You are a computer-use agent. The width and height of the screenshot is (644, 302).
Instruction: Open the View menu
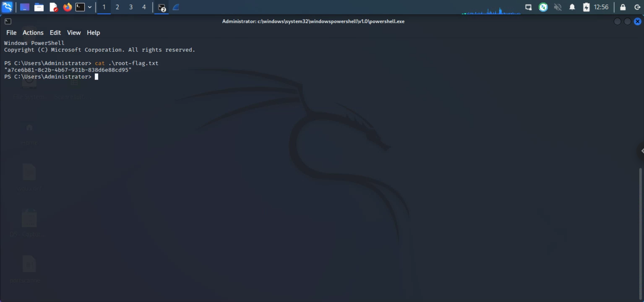[x=74, y=33]
